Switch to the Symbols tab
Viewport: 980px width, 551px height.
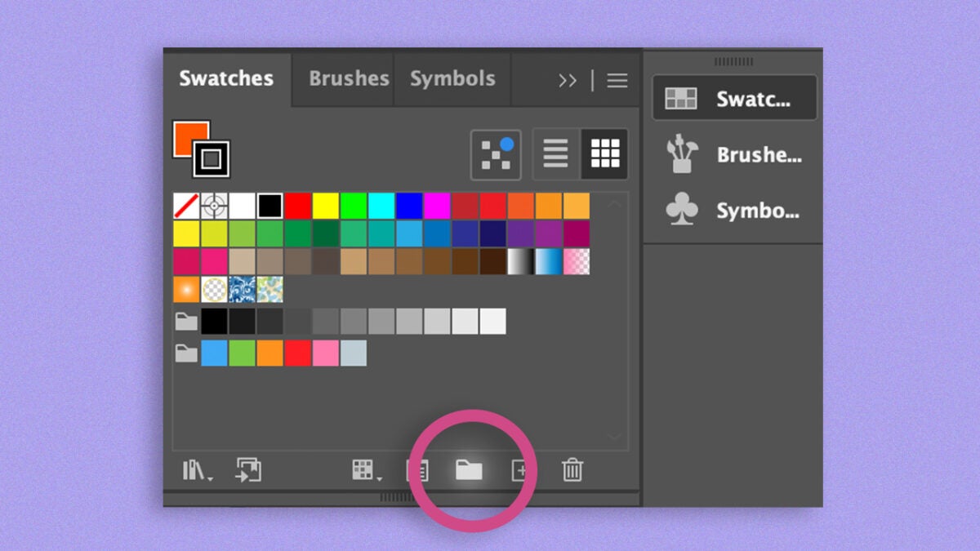pos(452,79)
